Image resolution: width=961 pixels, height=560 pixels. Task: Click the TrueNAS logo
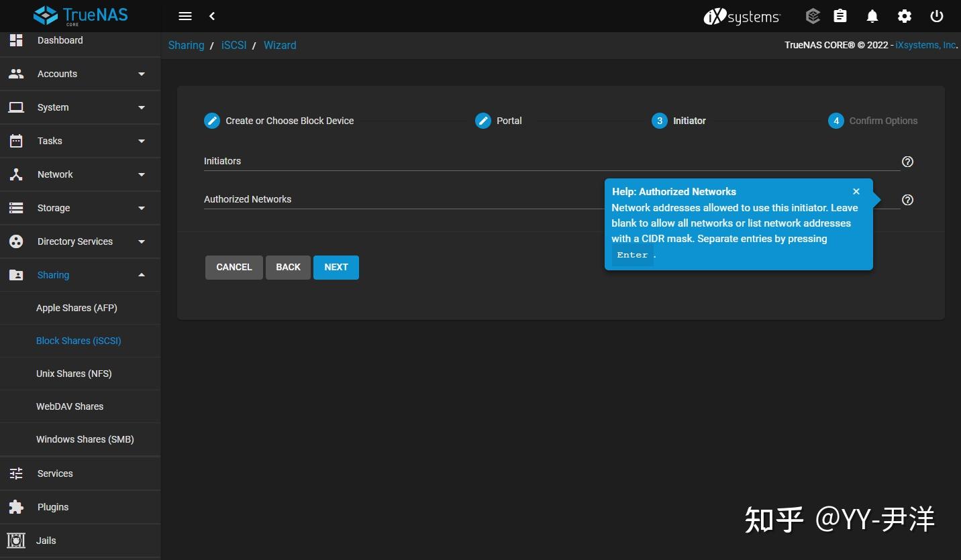[x=80, y=15]
